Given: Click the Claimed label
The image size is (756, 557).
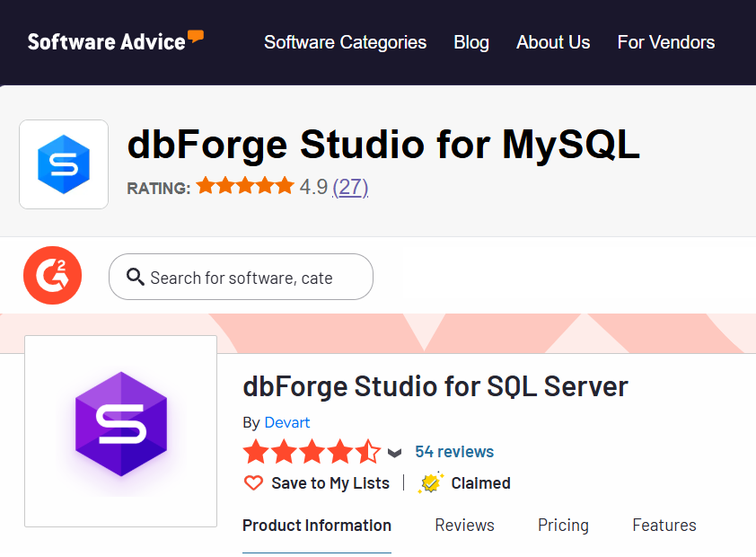Looking at the screenshot, I should pos(480,482).
